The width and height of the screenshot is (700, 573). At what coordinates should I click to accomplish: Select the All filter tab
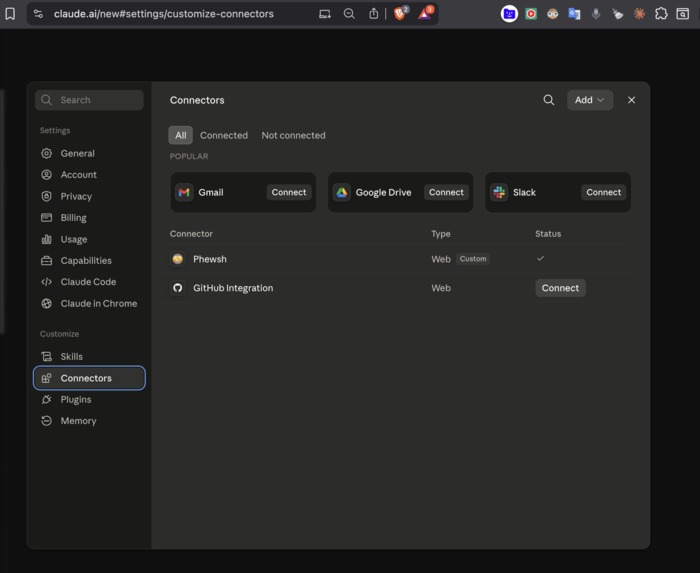[180, 135]
